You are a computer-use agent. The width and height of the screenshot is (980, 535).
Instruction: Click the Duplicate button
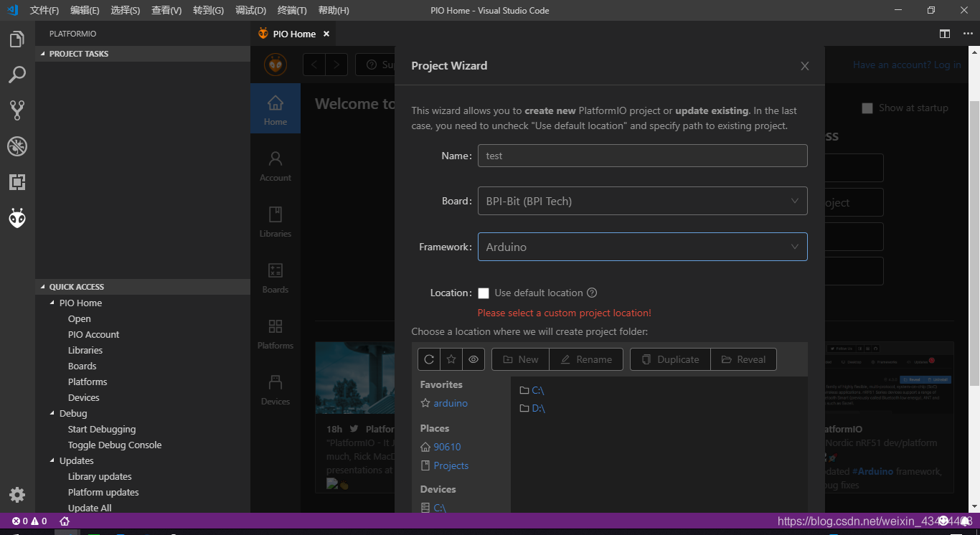point(671,359)
